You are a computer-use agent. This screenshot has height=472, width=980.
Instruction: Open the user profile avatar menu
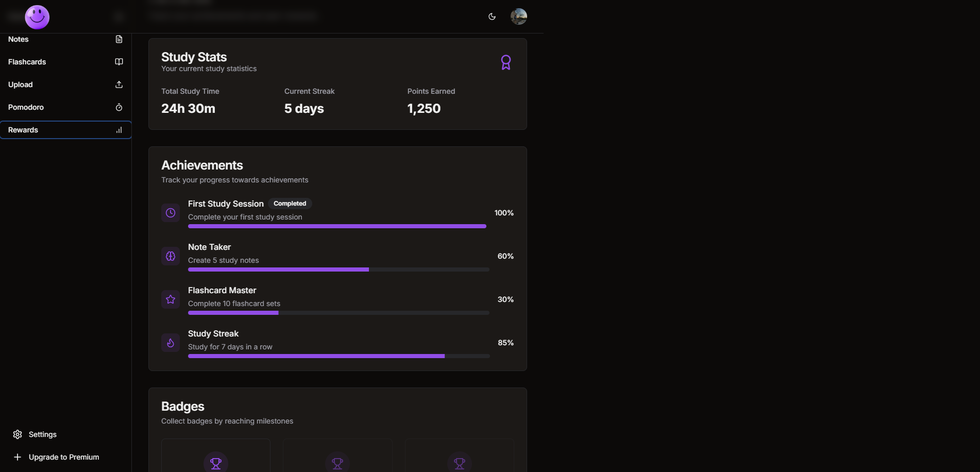click(x=518, y=16)
